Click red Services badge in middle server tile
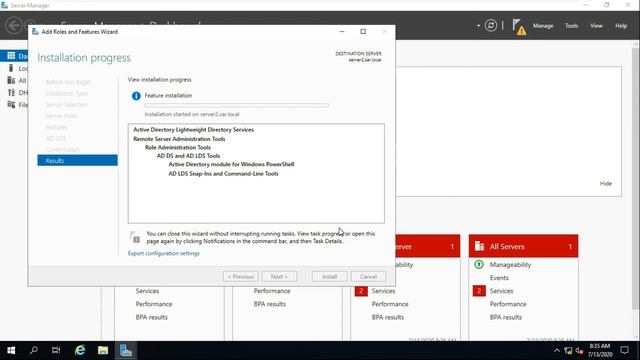The image size is (640, 360). (361, 291)
